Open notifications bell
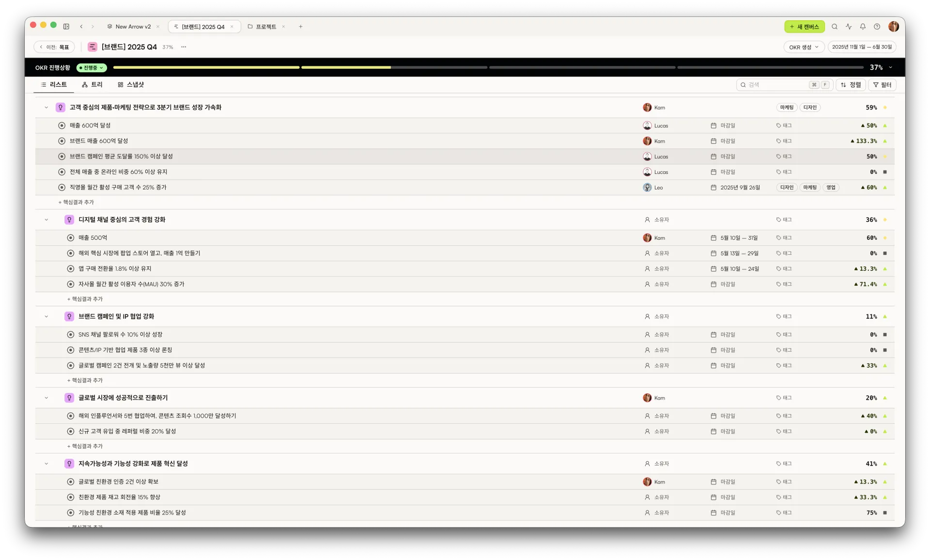The height and width of the screenshot is (560, 930). point(863,27)
